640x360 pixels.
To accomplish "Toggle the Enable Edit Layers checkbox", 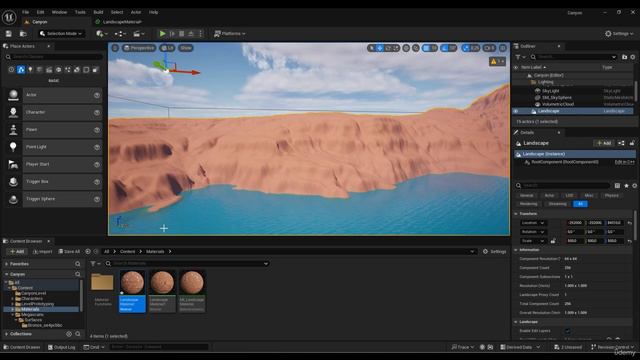I will click(567, 331).
